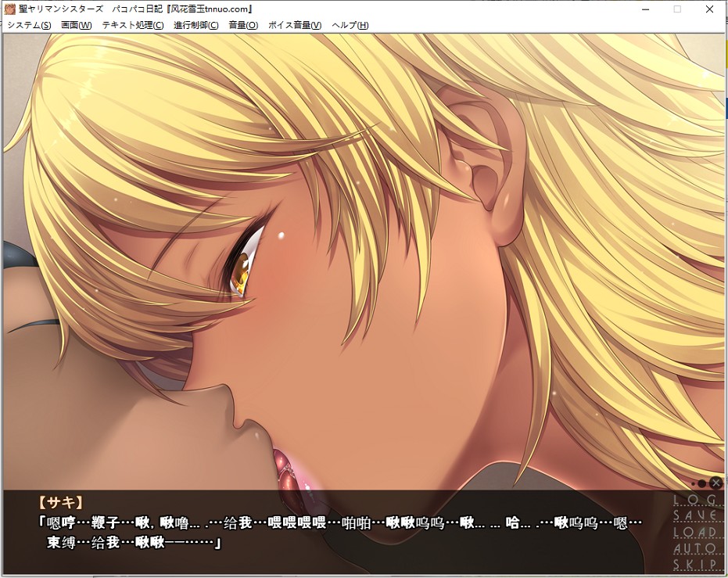Viewport: 728px width, 578px height.
Task: Click the 【サキ】 speaker name label
Action: (59, 502)
